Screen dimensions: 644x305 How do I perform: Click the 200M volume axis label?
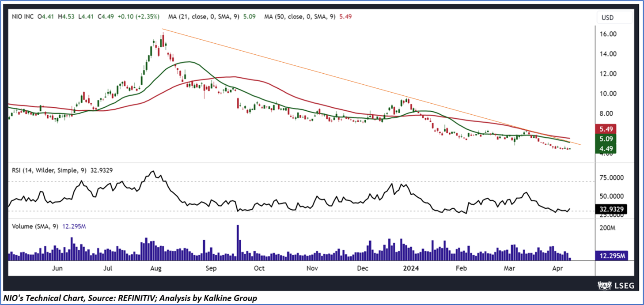point(609,228)
